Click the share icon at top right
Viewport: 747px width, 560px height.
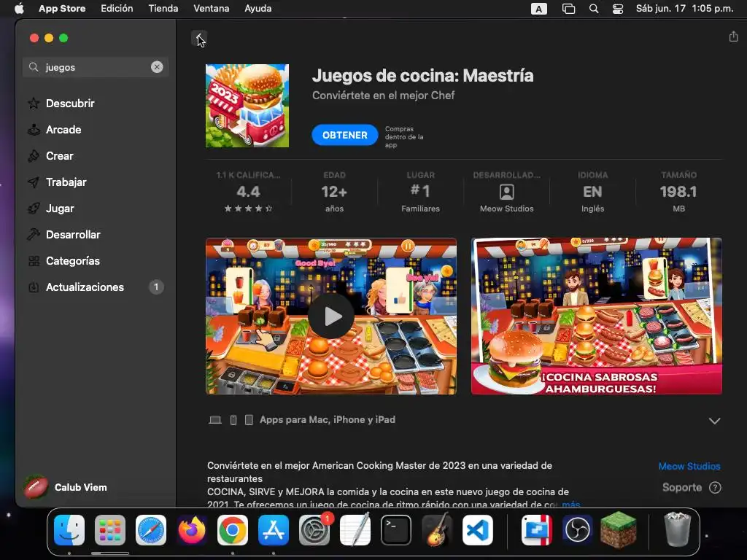pos(733,36)
